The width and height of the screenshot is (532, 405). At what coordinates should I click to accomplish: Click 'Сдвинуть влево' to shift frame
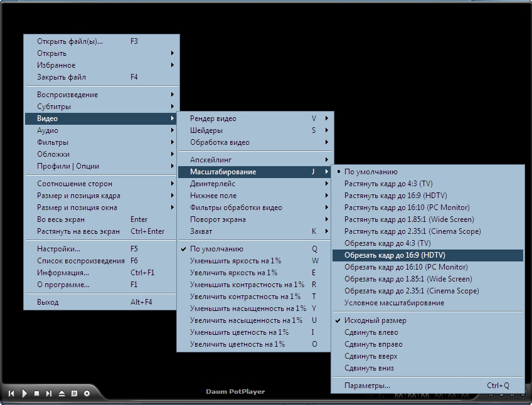click(x=371, y=333)
